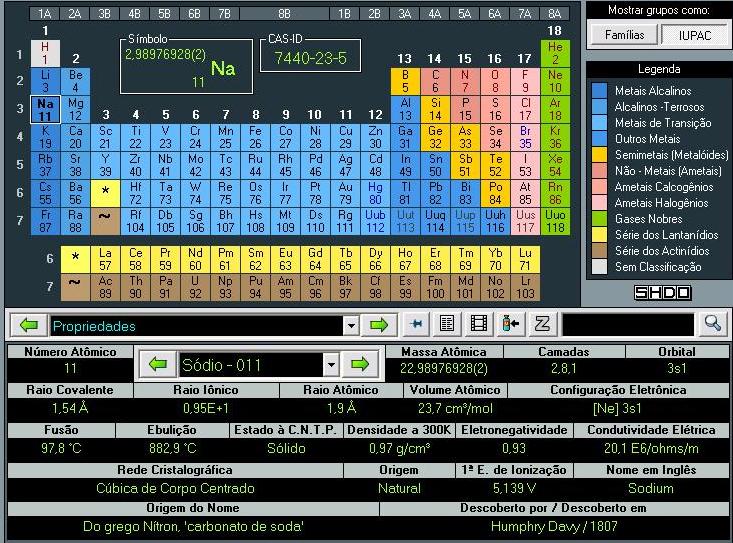This screenshot has width=733, height=543.
Task: Click the Massa Atômica value 22,98976928(2)
Action: [x=444, y=369]
